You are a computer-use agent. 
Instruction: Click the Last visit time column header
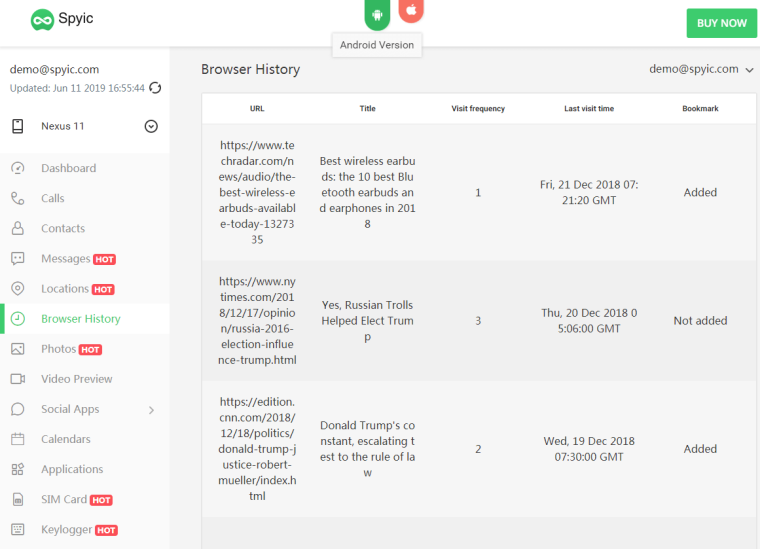click(x=589, y=109)
